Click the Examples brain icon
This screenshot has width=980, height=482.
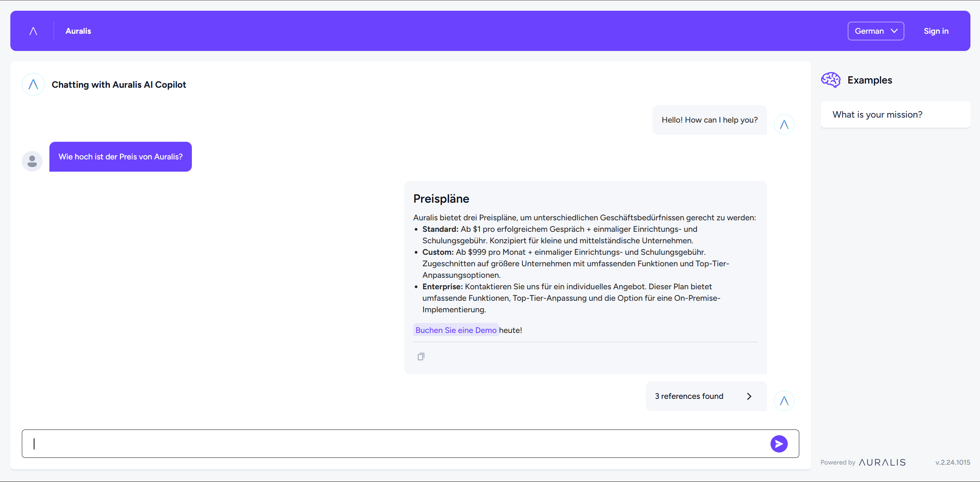tap(831, 80)
